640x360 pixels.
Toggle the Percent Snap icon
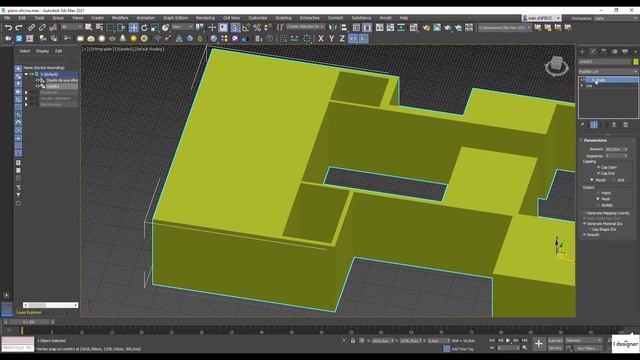pyautogui.click(x=257, y=28)
